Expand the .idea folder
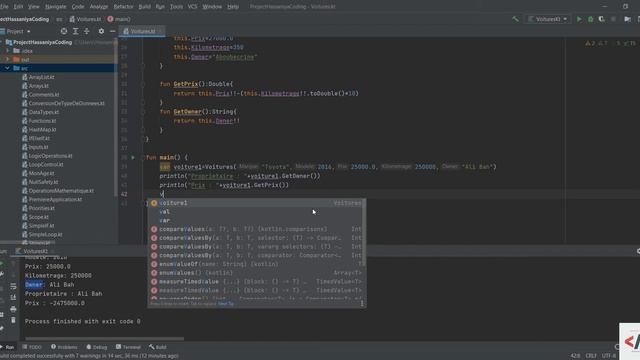 point(8,51)
